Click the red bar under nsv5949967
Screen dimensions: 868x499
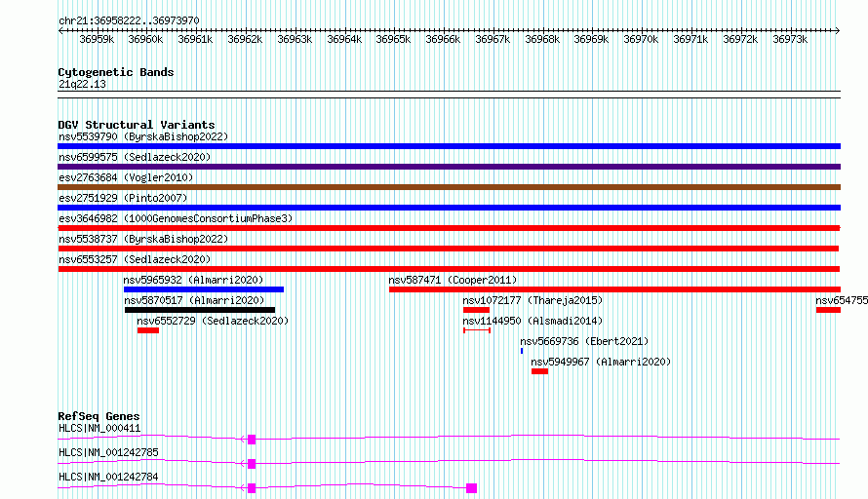click(x=539, y=371)
